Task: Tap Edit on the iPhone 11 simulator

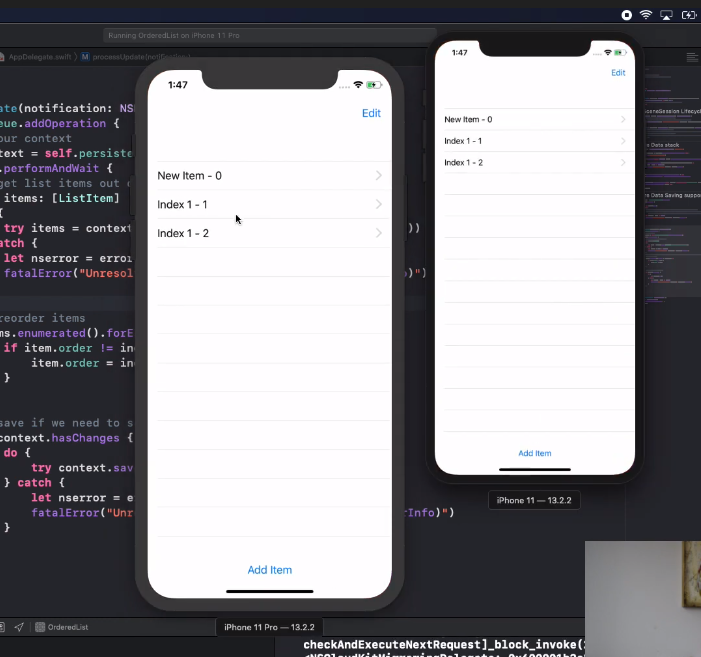Action: tap(618, 73)
